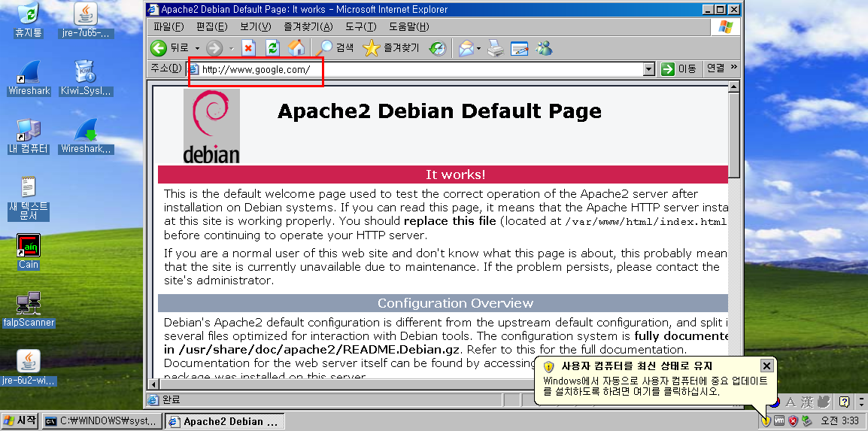Click the 시작 Start button

click(x=20, y=421)
